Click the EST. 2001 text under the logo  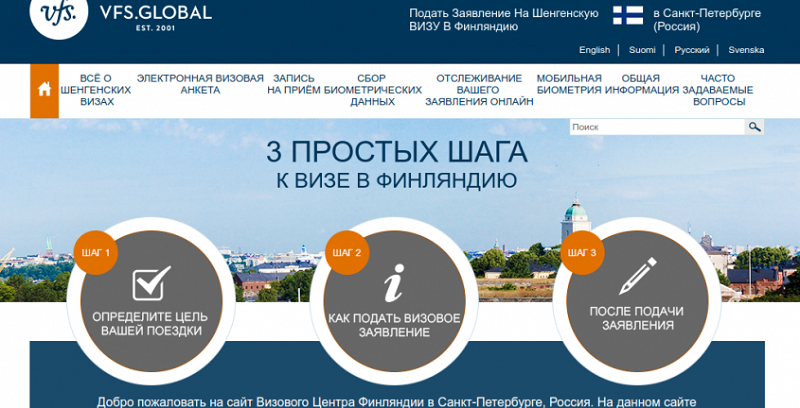[x=156, y=28]
